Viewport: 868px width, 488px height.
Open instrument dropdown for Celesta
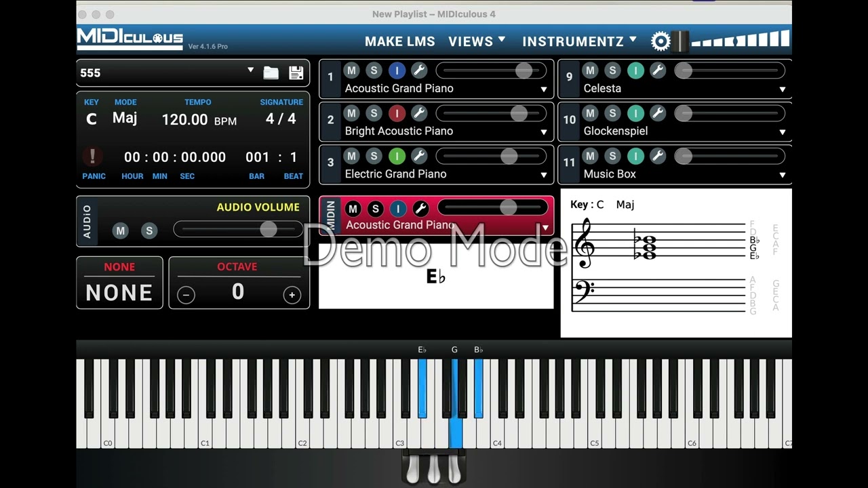[x=783, y=89]
